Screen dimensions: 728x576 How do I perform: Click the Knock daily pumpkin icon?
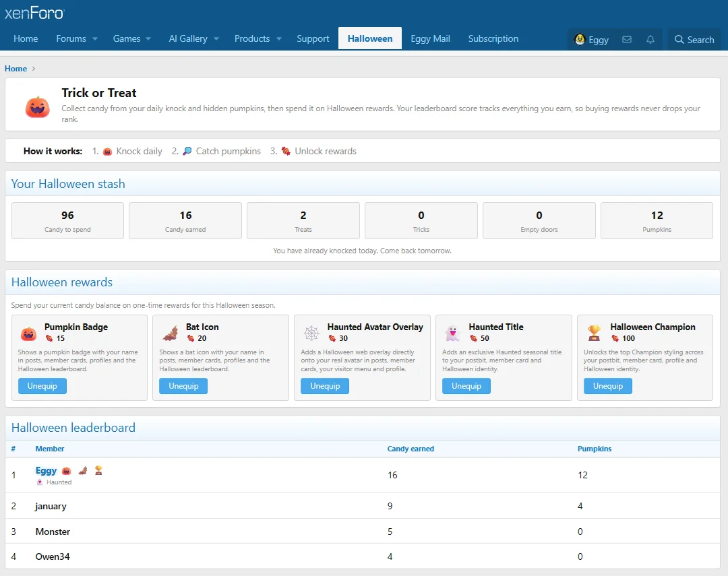107,152
